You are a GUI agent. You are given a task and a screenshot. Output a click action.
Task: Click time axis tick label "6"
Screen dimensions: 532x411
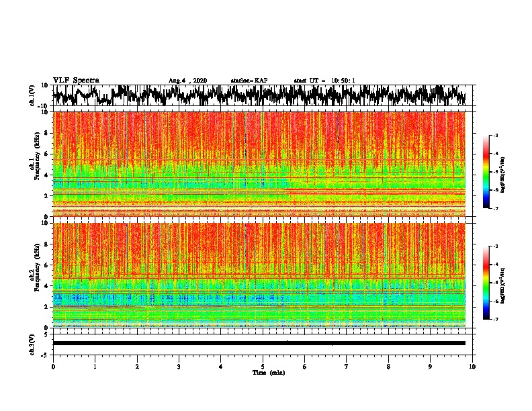[x=305, y=367]
